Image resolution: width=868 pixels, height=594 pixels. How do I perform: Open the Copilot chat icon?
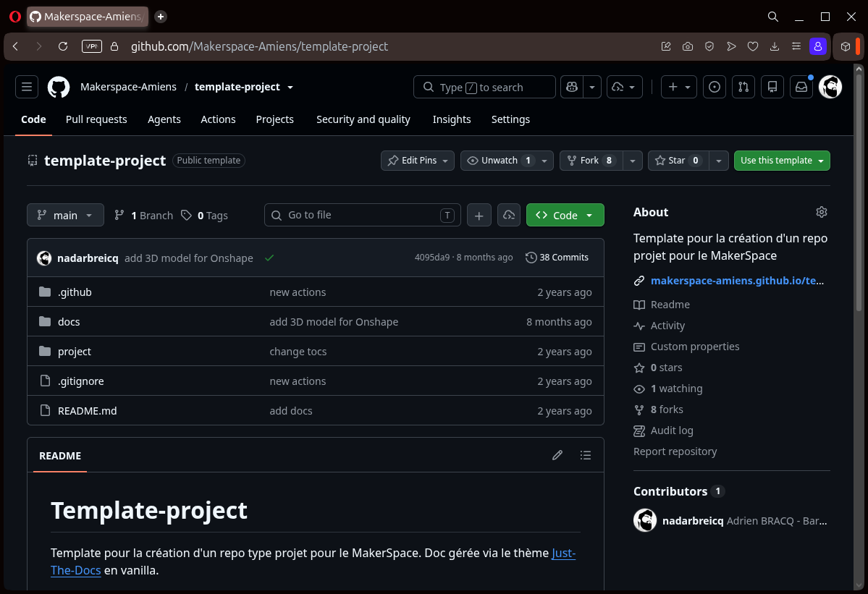[572, 87]
